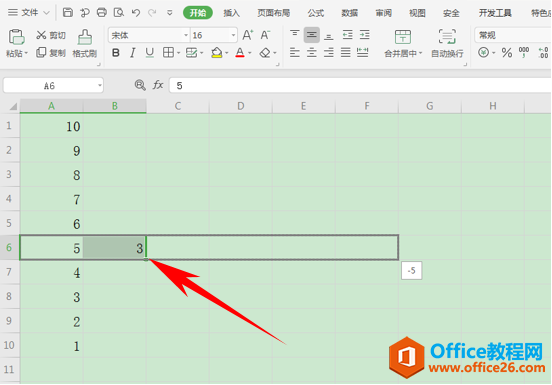
Task: Open the Security (安全) tab
Action: pos(451,13)
